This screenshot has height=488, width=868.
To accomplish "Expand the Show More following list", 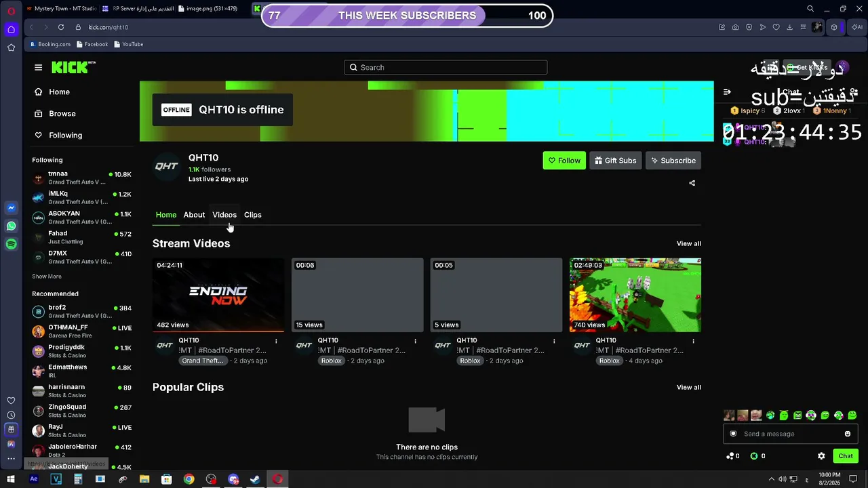I will tap(47, 277).
